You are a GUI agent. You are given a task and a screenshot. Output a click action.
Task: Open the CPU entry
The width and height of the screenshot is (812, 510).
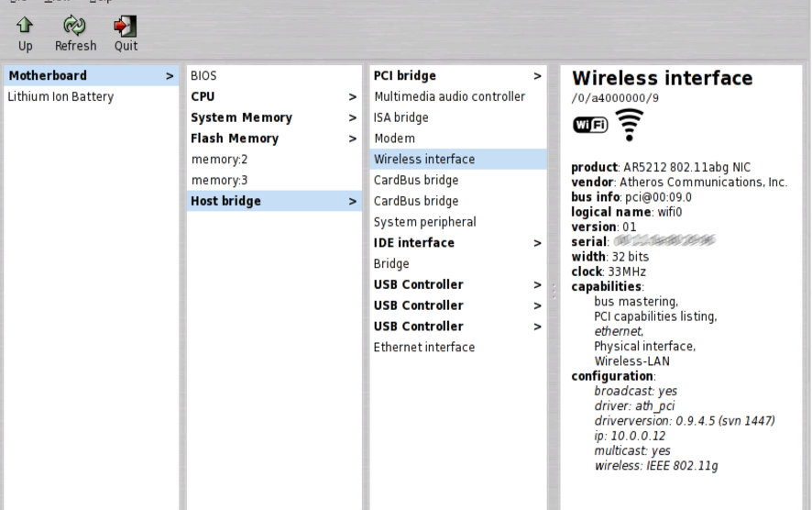[274, 97]
